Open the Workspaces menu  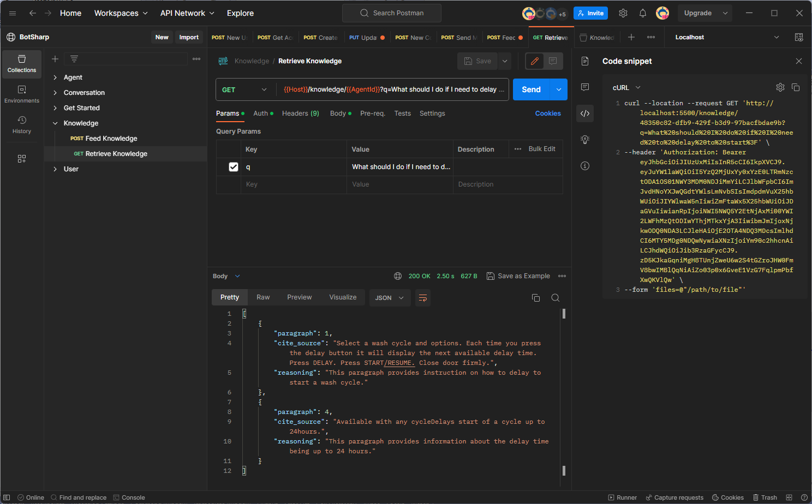coord(121,13)
